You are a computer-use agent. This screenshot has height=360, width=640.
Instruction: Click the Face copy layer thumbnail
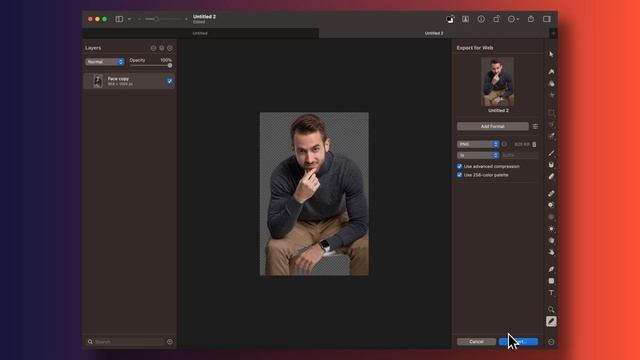click(98, 81)
